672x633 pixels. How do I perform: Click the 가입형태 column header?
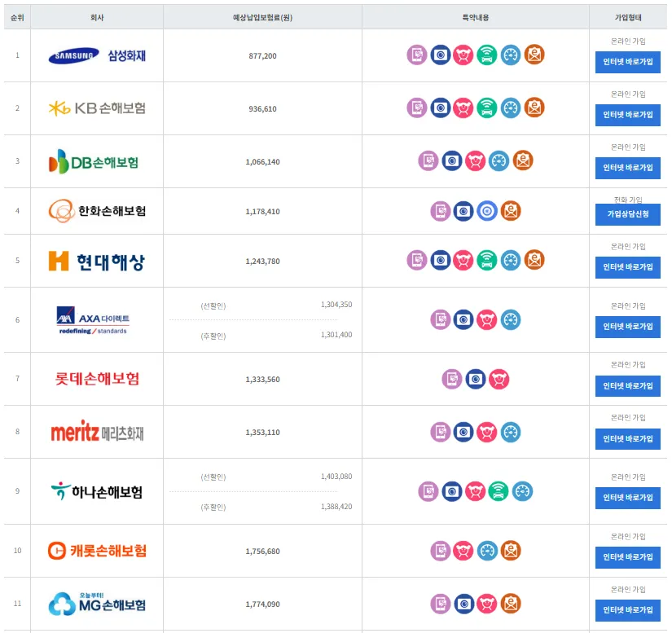pos(628,18)
